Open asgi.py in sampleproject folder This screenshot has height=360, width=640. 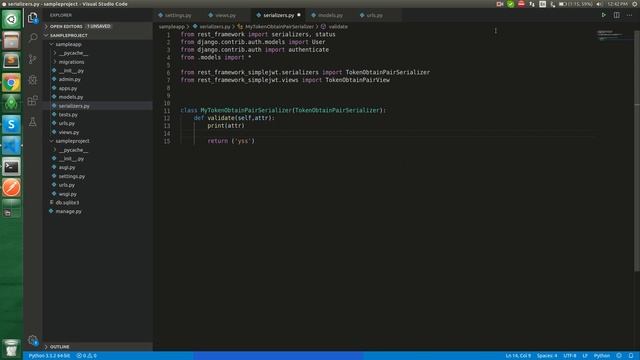point(67,167)
